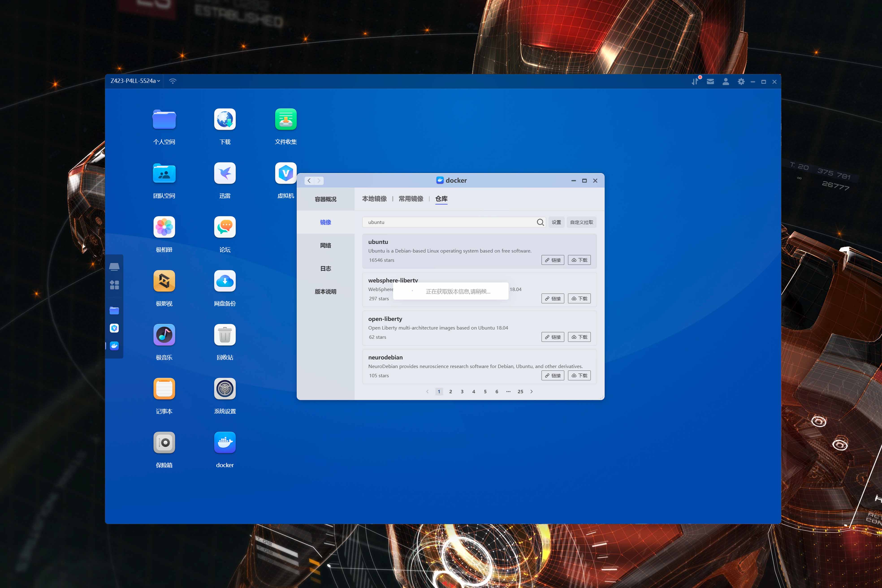
Task: Click 链接 for neurodebian
Action: coord(553,376)
